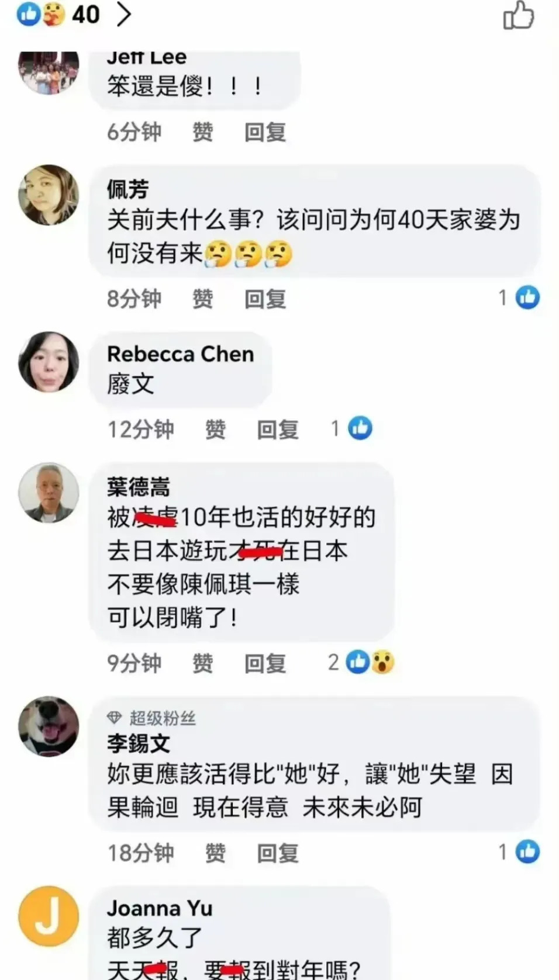
Task: Open reactions list via the chevron beside 40
Action: click(123, 15)
